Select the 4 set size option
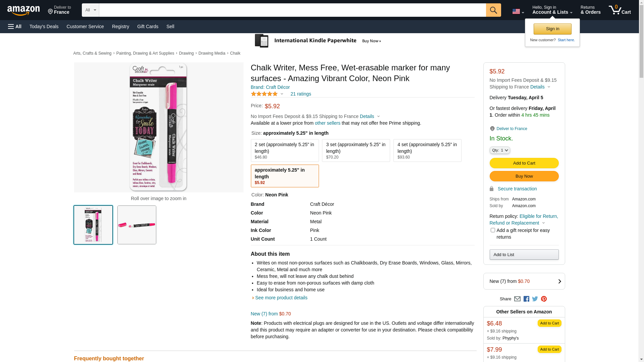The image size is (644, 362). tap(427, 150)
